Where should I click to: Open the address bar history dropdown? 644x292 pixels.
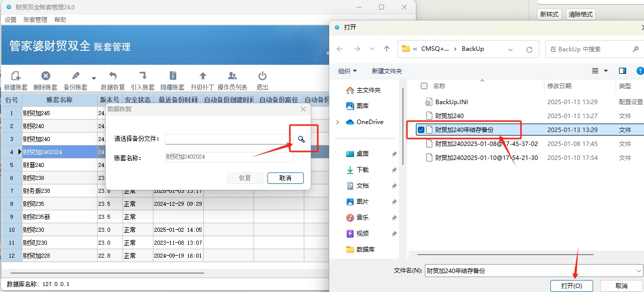[511, 49]
